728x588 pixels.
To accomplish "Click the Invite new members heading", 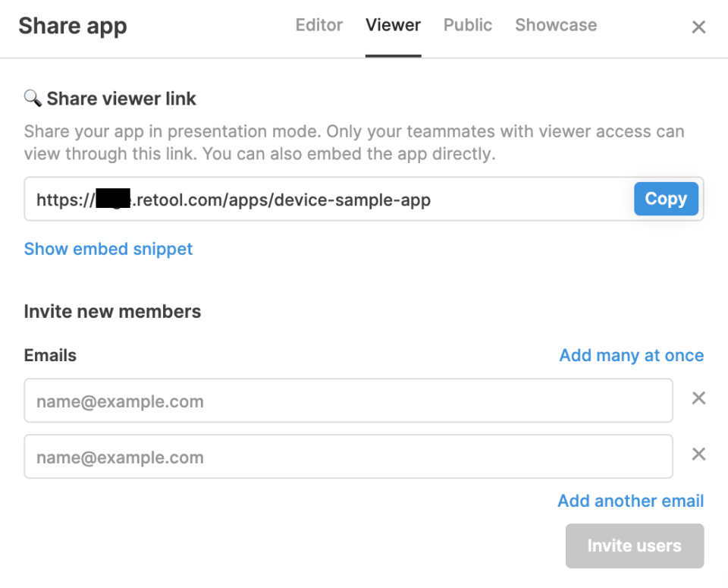I will point(112,311).
